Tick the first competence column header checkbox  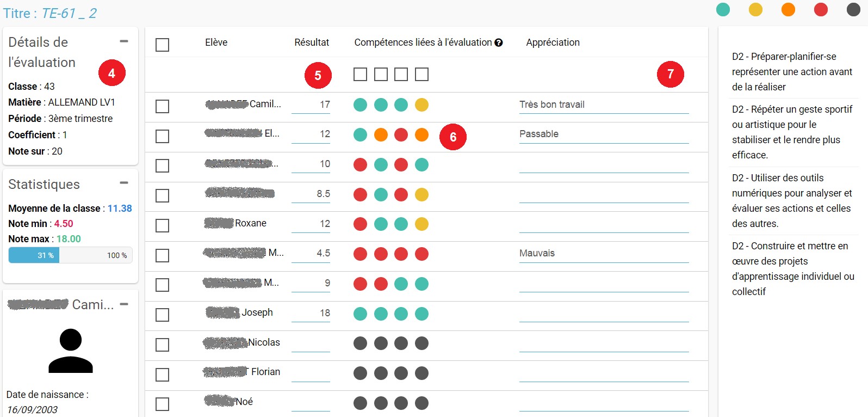[360, 74]
